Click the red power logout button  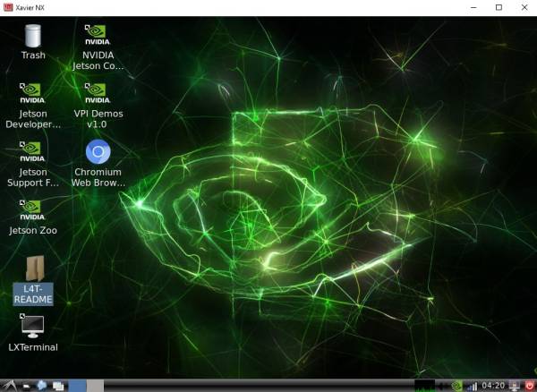(530, 386)
